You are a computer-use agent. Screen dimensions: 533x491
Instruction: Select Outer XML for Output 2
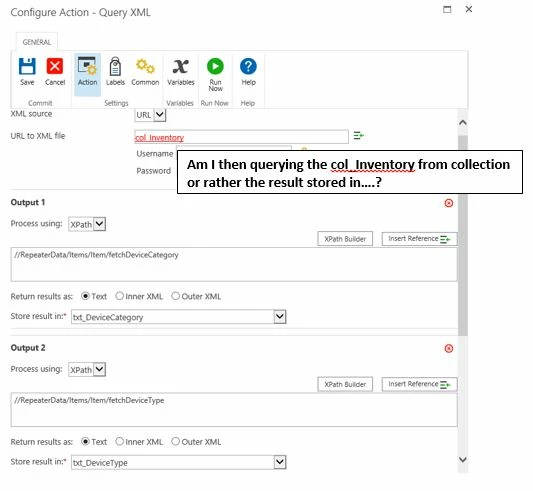pyautogui.click(x=175, y=442)
